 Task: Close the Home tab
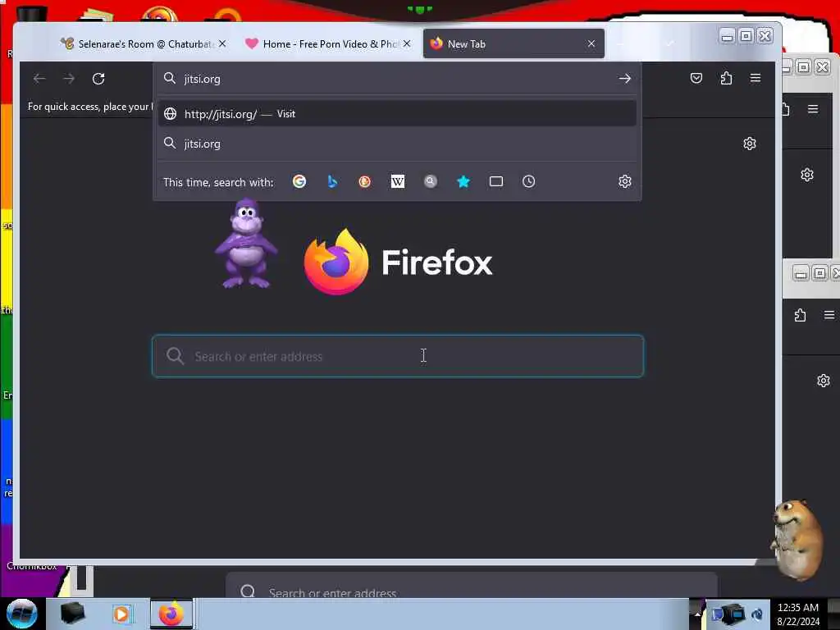[x=407, y=44]
